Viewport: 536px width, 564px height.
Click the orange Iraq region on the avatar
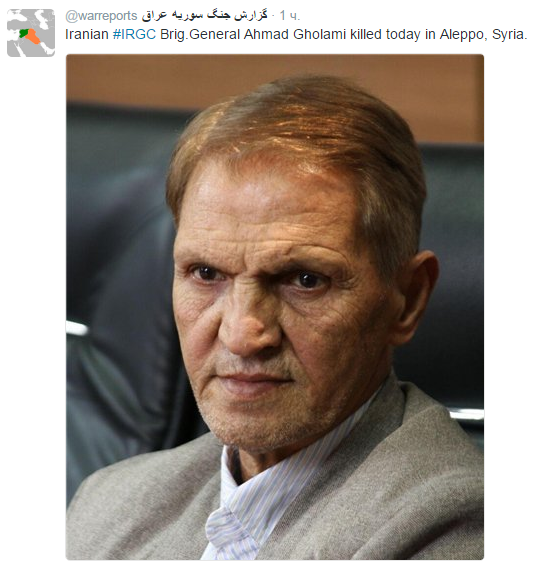[33, 37]
